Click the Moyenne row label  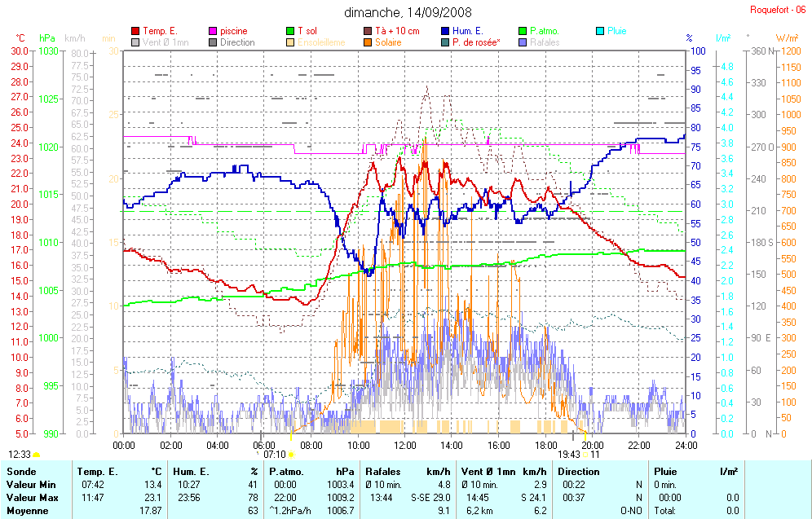coord(27,511)
